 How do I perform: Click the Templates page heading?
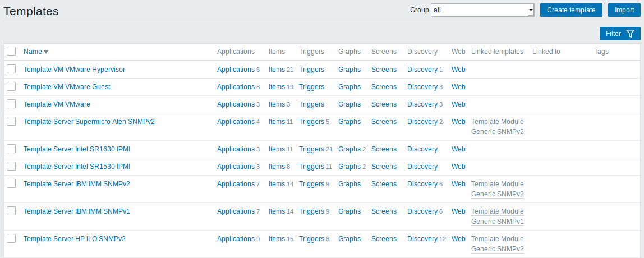(31, 12)
